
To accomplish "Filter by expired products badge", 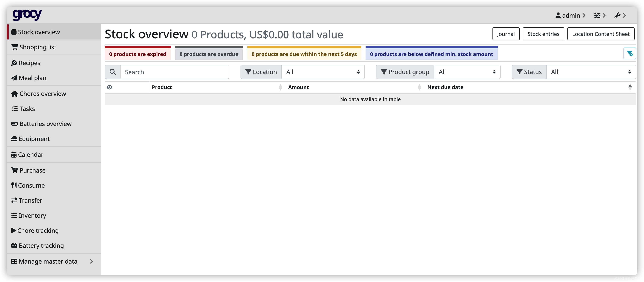I will pyautogui.click(x=137, y=54).
